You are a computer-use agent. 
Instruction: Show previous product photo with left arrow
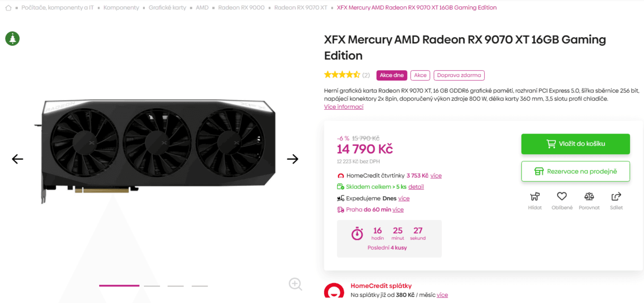click(x=17, y=159)
